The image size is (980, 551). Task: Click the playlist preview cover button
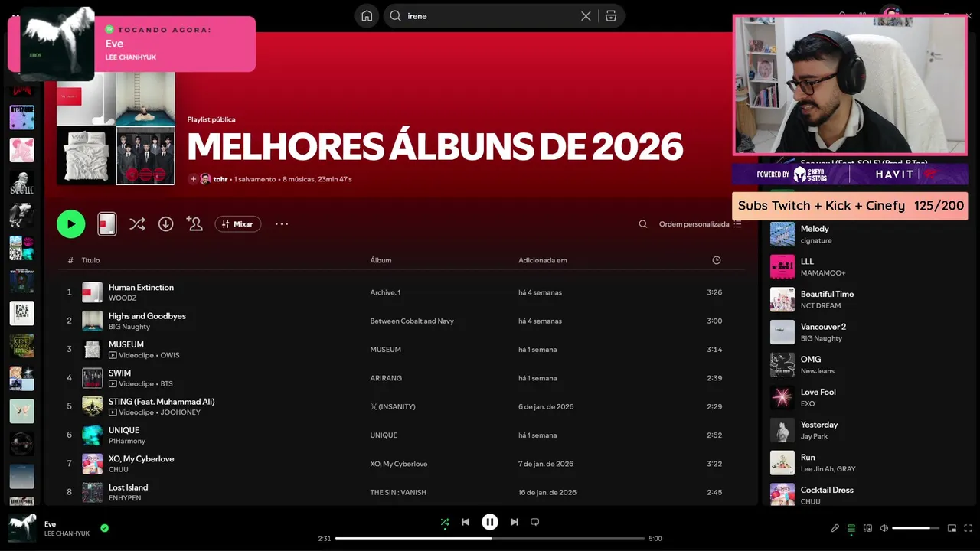107,224
